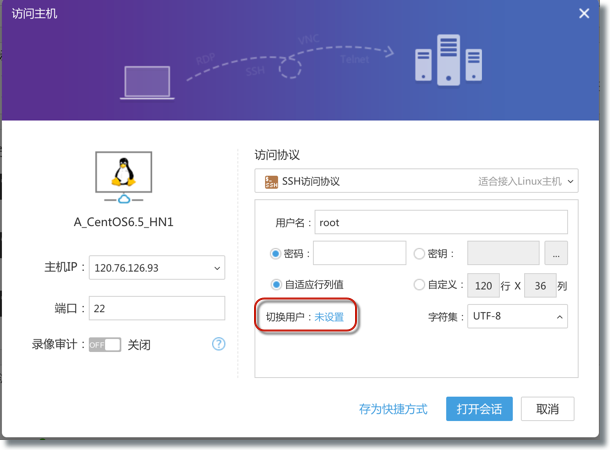
Task: Focus the 用户名 input field containing root
Action: point(440,222)
